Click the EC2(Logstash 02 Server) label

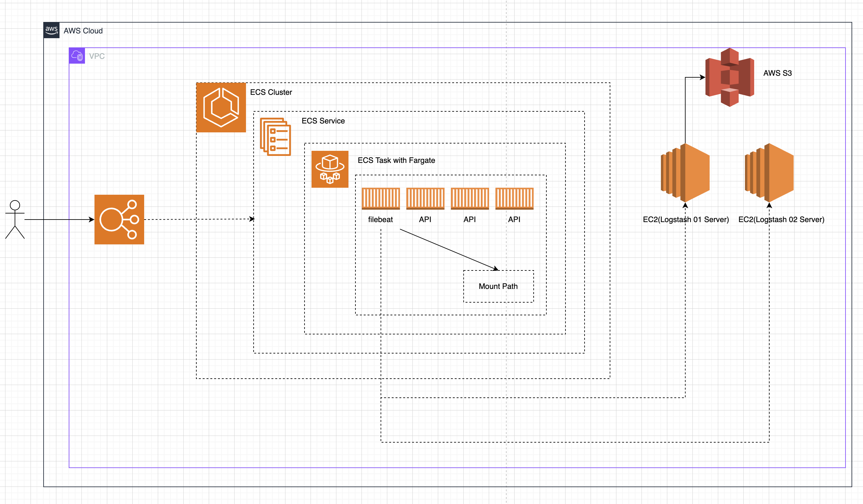click(x=781, y=220)
